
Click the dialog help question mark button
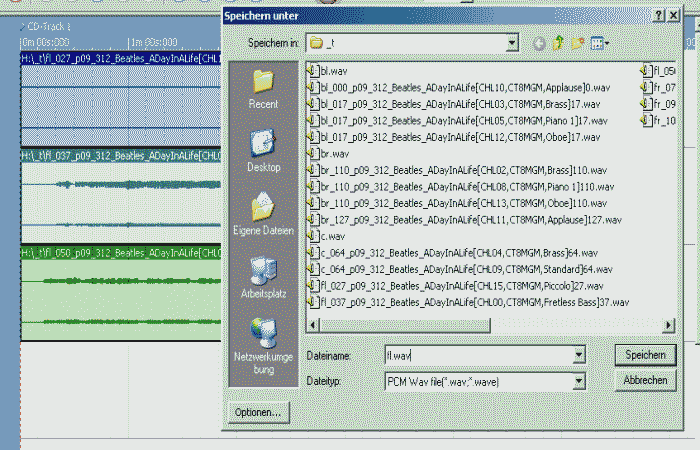pyautogui.click(x=660, y=16)
